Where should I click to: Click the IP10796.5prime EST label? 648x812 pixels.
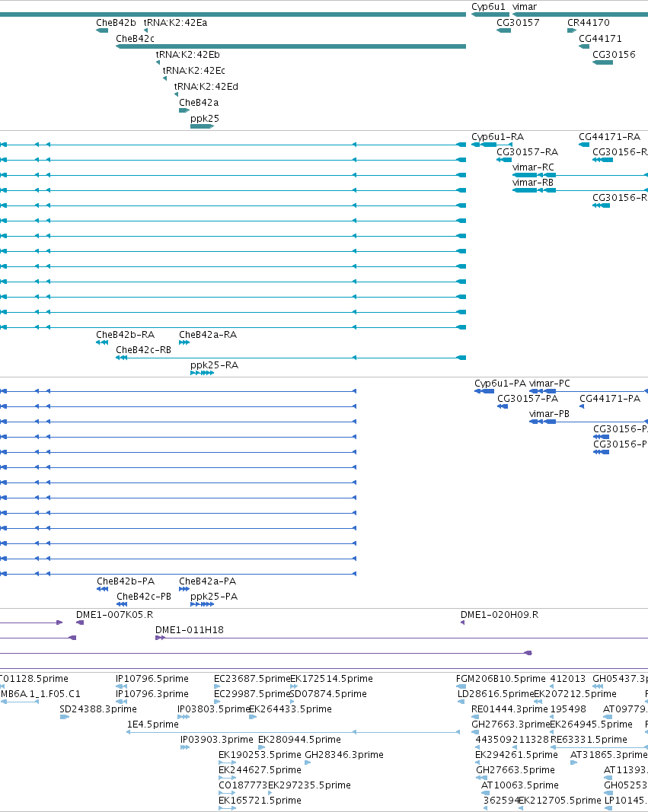(152, 679)
